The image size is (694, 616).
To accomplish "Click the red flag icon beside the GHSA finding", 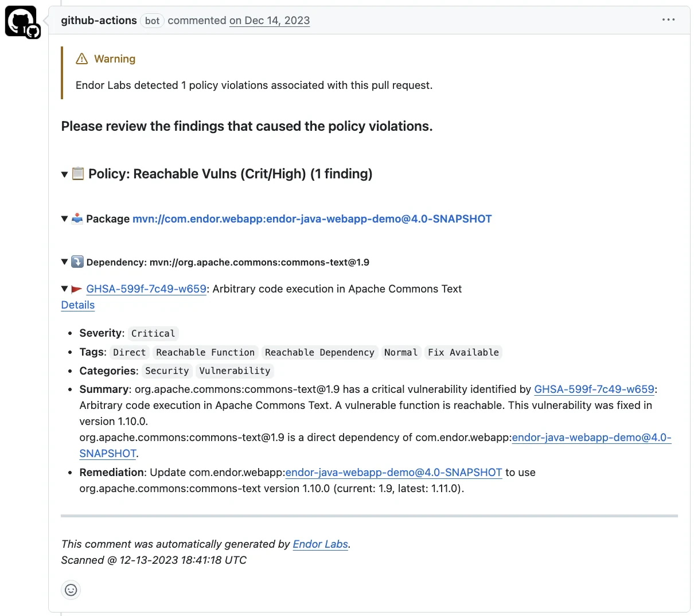I will point(76,288).
